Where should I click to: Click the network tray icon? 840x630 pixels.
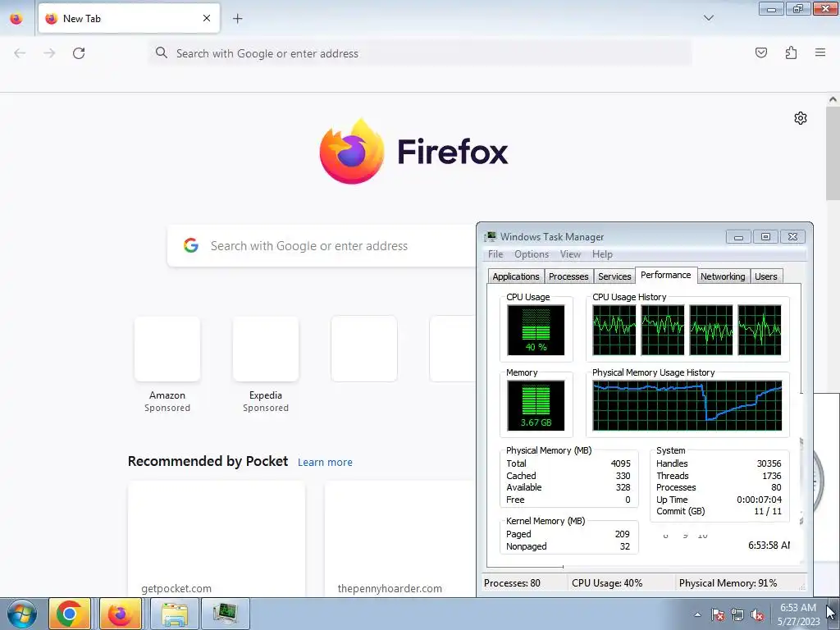pyautogui.click(x=737, y=614)
